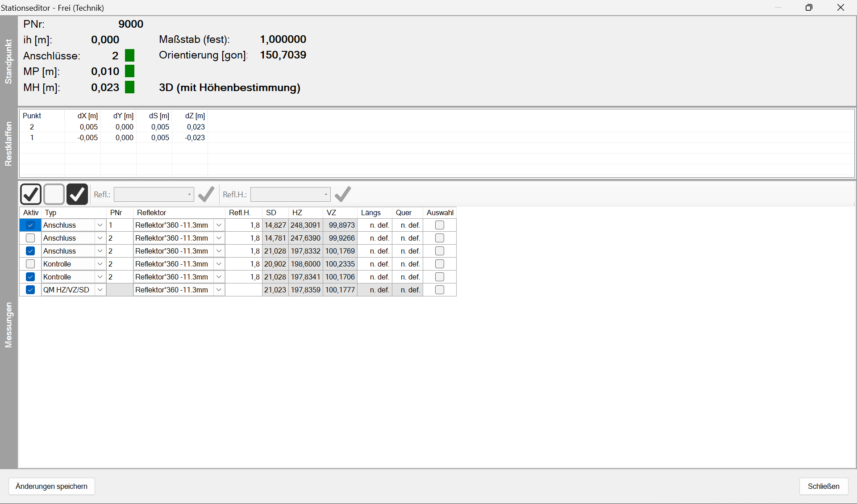The height and width of the screenshot is (504, 857).
Task: Uncheck Aktiv for first Anschluss row
Action: point(30,225)
